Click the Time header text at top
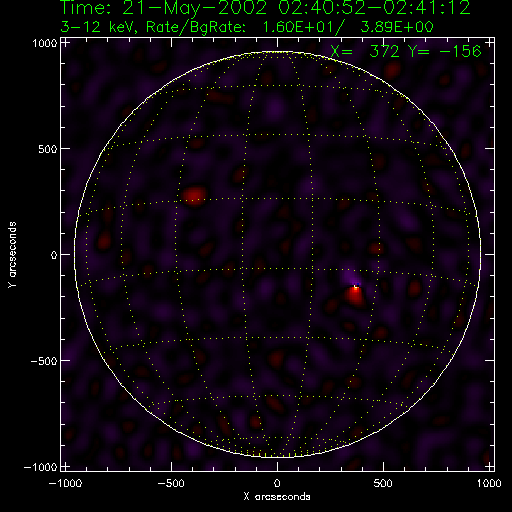The width and height of the screenshot is (512, 512). [x=266, y=7]
